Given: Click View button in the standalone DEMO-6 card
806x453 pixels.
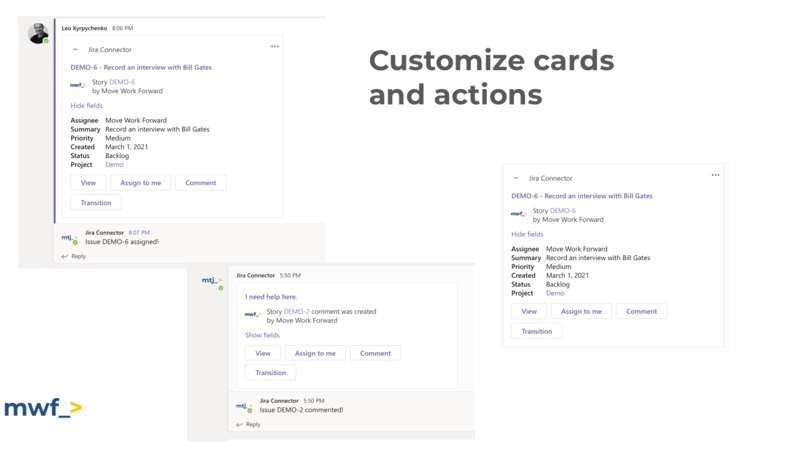Looking at the screenshot, I should tap(529, 311).
